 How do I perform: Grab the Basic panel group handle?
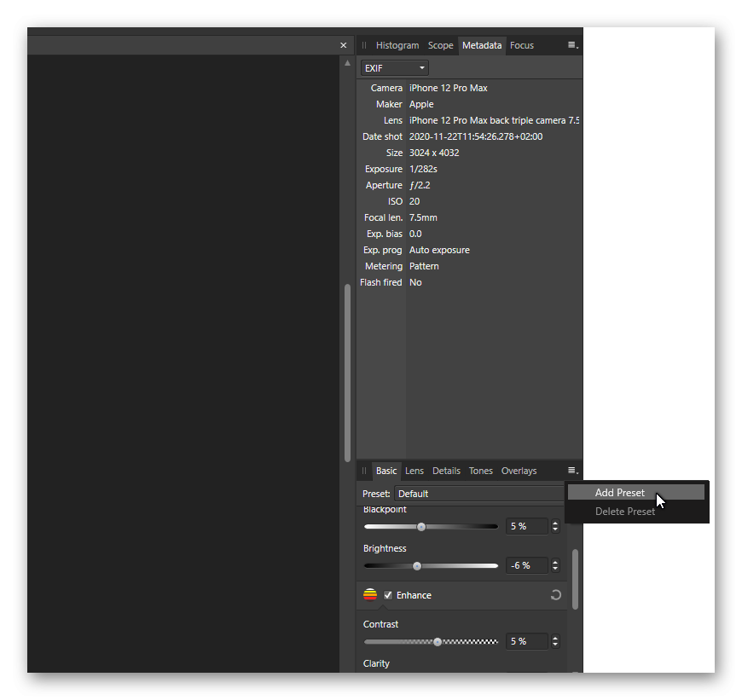(x=364, y=471)
